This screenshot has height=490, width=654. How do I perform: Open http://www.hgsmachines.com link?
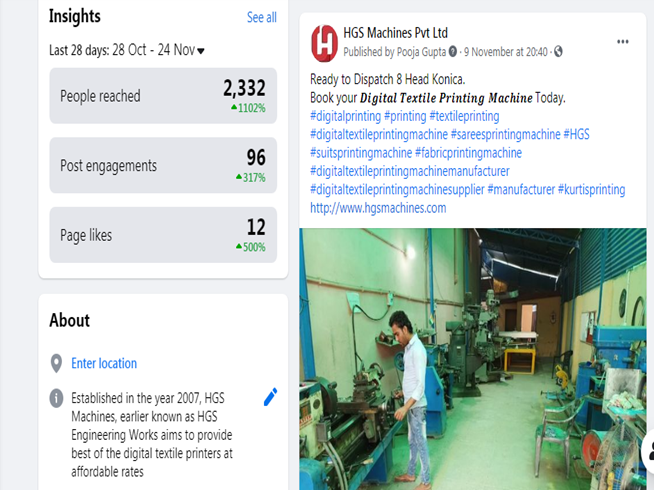pyautogui.click(x=378, y=208)
